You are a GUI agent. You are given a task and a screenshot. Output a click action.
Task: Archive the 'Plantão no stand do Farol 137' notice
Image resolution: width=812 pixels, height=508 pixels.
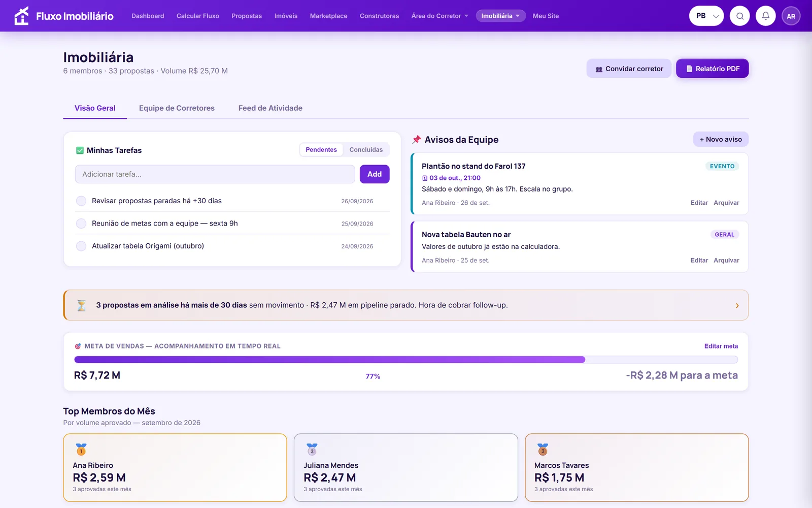pos(726,203)
